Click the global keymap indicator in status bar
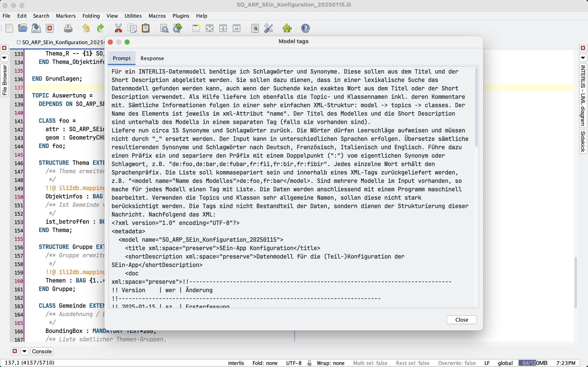The width and height of the screenshot is (588, 367). point(505,363)
